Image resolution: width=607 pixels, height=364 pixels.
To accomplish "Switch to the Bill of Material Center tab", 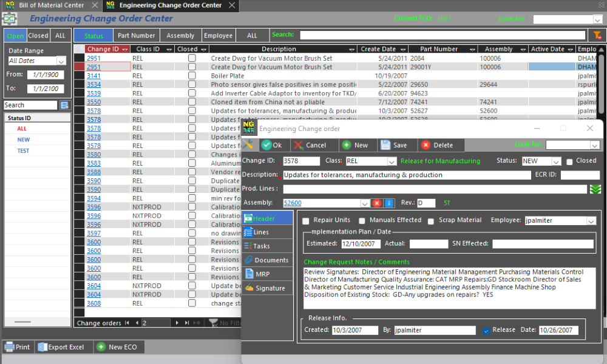I will click(x=49, y=5).
